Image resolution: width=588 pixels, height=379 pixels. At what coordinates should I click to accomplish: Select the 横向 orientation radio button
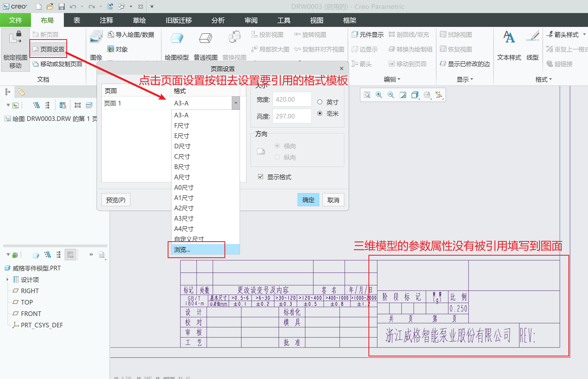(277, 146)
